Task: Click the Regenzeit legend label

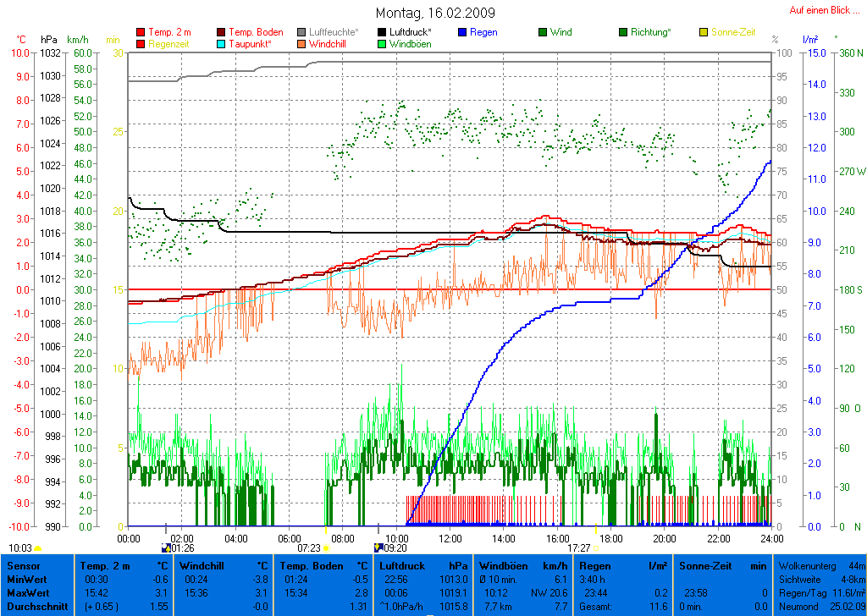Action: [x=170, y=44]
